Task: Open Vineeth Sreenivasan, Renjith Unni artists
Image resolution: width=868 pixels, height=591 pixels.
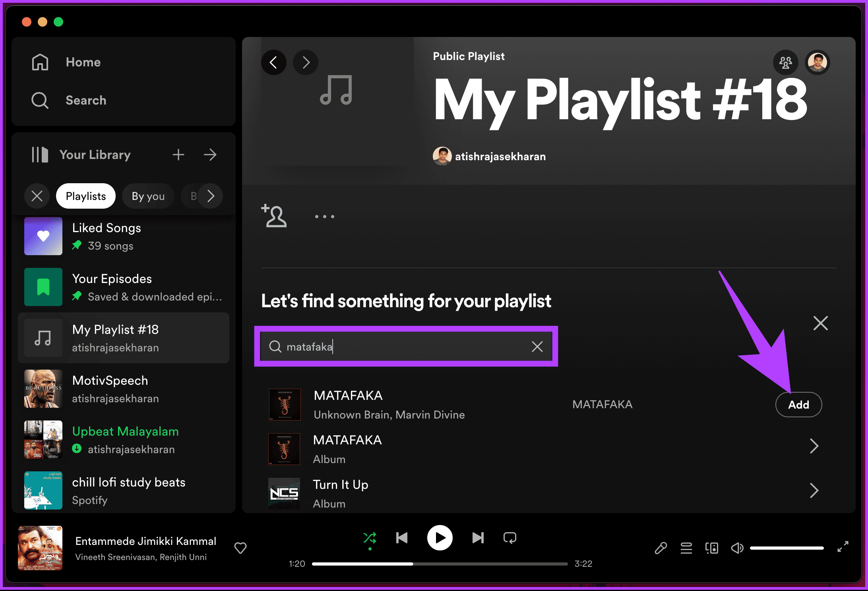Action: pos(141,557)
